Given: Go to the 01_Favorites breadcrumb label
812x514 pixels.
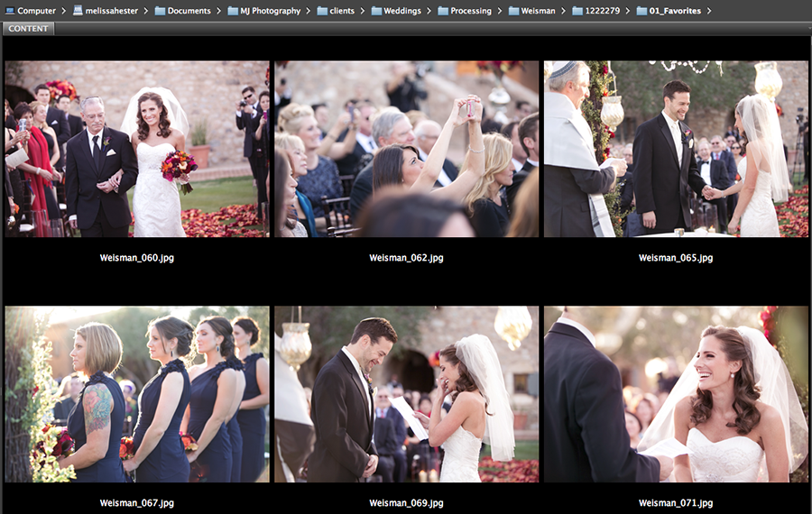Looking at the screenshot, I should 674,11.
